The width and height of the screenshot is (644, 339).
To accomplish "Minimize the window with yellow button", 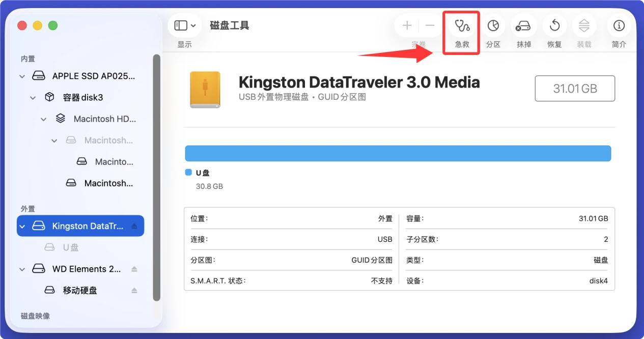I will 37,25.
